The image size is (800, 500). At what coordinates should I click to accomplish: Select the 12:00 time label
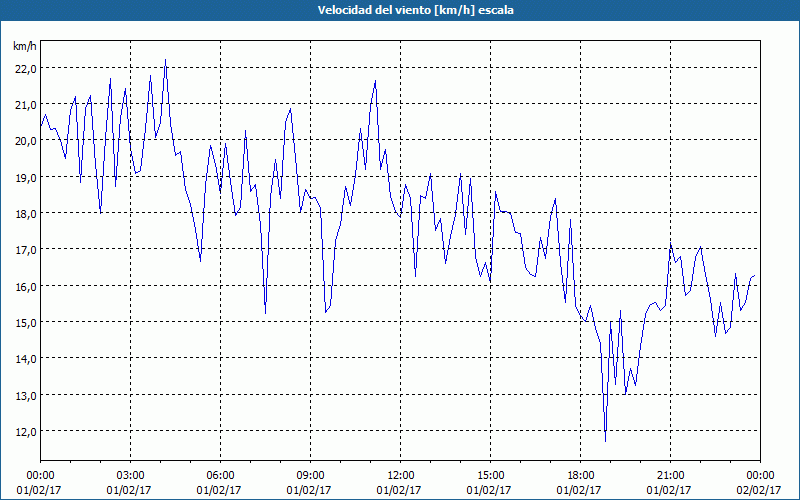401,476
